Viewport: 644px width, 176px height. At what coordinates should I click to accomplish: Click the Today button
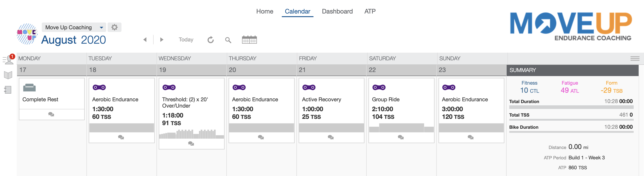click(186, 40)
